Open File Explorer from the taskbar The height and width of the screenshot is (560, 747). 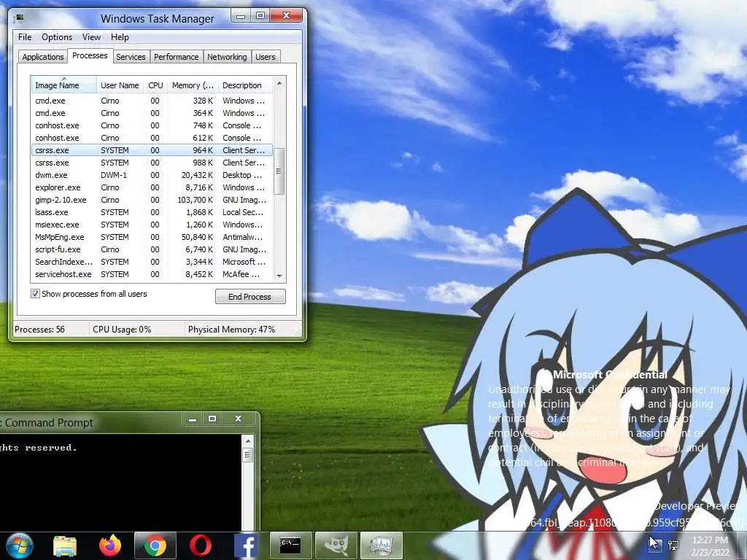tap(65, 545)
